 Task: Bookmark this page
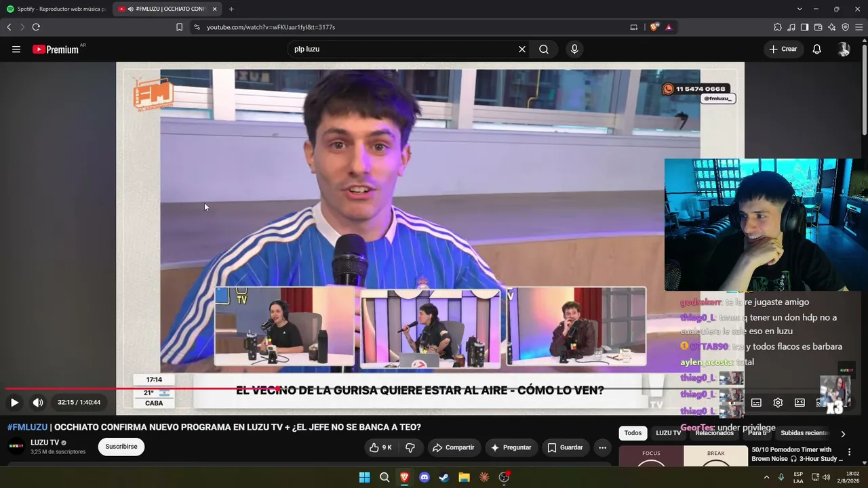coord(179,27)
